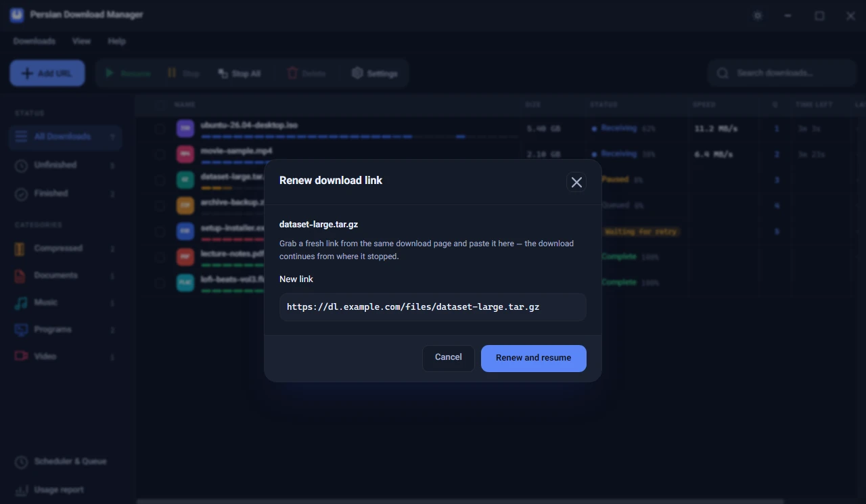This screenshot has height=504, width=866.
Task: Open Scheduler & Queue
Action: pyautogui.click(x=66, y=462)
